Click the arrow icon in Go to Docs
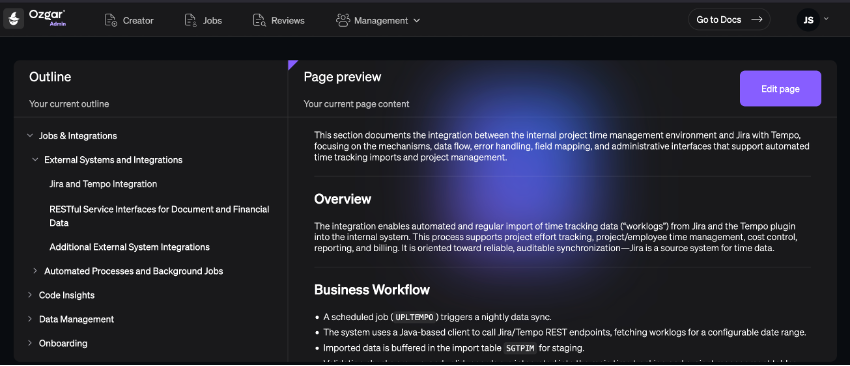 [757, 20]
